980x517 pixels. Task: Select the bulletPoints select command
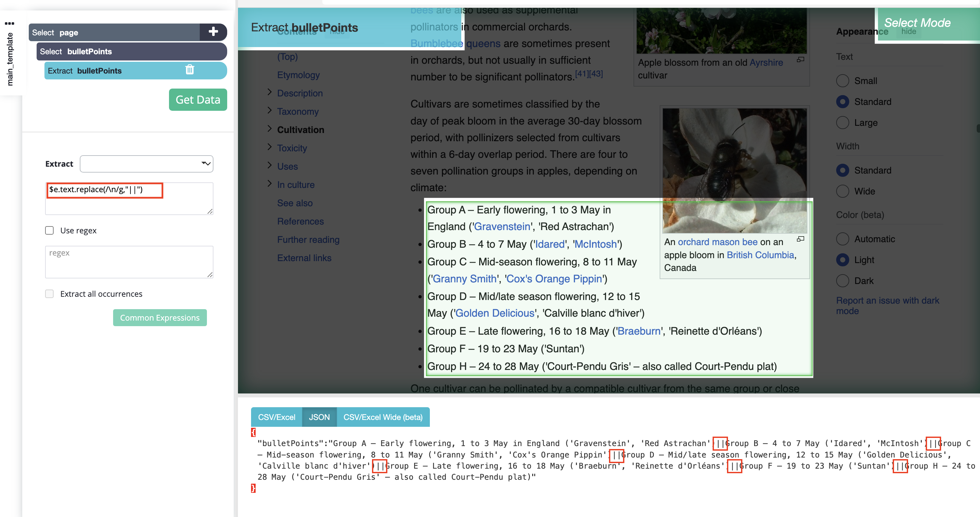point(132,51)
